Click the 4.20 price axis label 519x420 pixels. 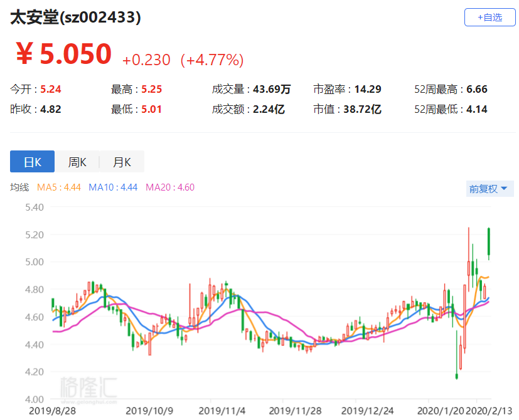(x=35, y=372)
